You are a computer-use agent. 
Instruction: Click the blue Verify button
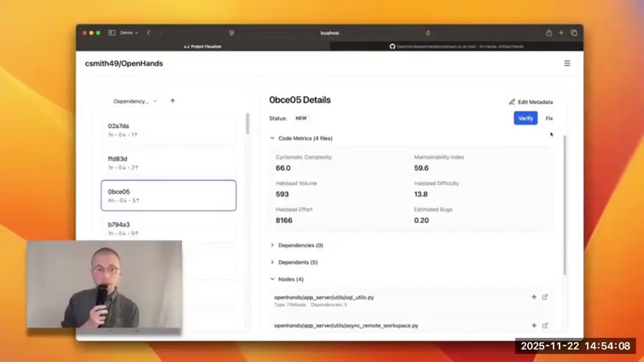point(525,118)
